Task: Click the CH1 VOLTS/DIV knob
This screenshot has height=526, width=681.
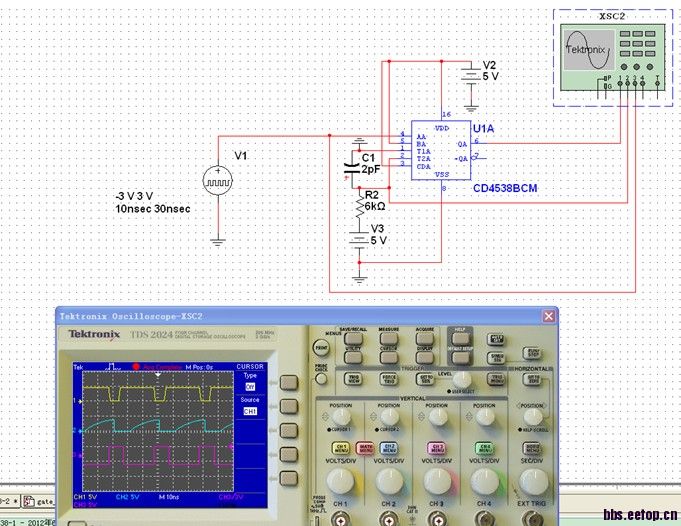Action: pos(341,481)
